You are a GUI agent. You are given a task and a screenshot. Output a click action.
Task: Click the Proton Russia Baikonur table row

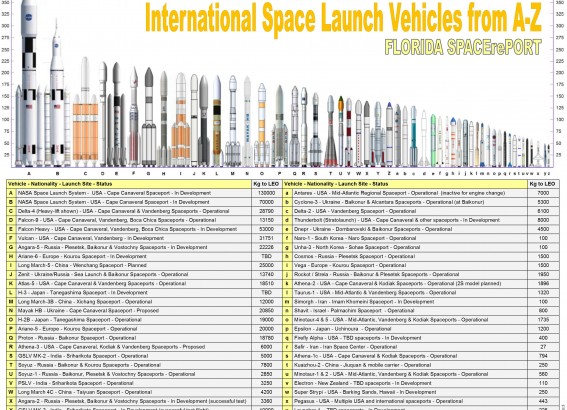coord(145,338)
